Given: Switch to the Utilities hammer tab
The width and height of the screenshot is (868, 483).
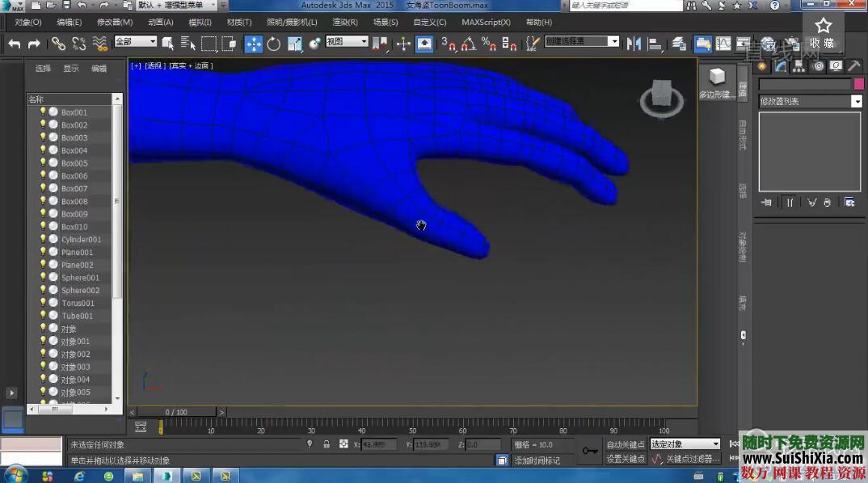Looking at the screenshot, I should (854, 66).
